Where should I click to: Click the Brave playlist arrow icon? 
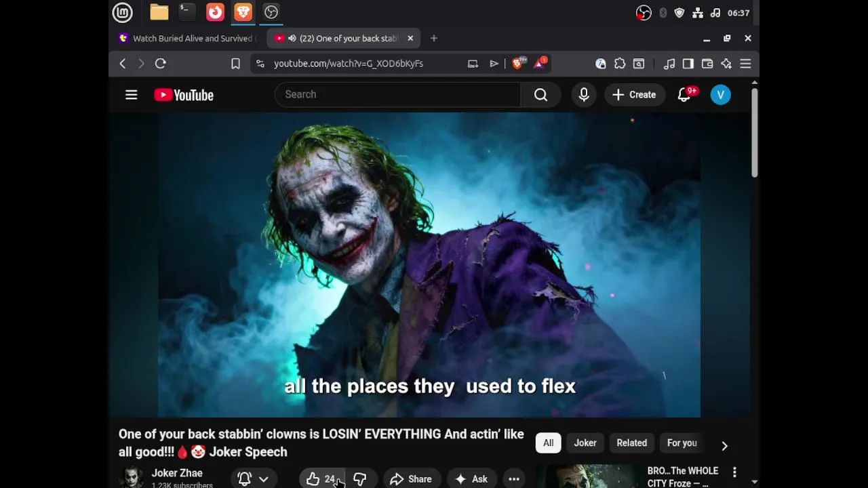point(494,64)
